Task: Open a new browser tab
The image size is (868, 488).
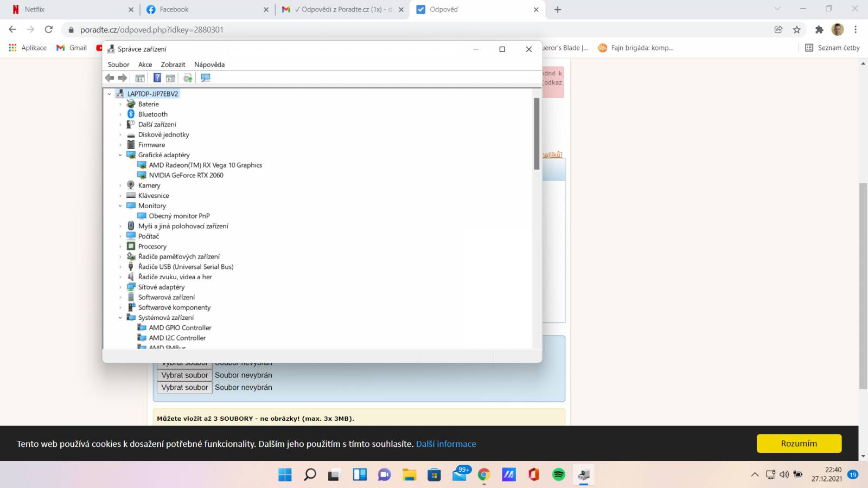Action: tap(558, 9)
